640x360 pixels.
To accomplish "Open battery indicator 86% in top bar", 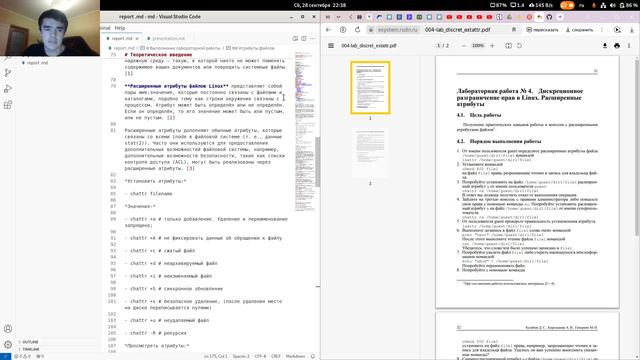I will (628, 5).
